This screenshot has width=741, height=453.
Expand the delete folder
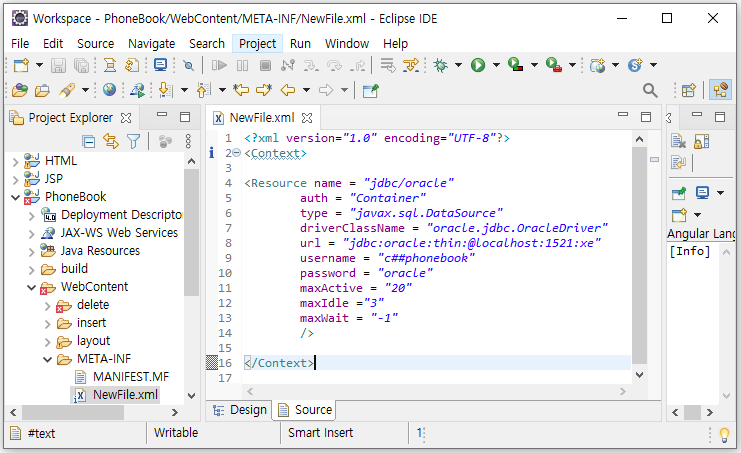[47, 306]
